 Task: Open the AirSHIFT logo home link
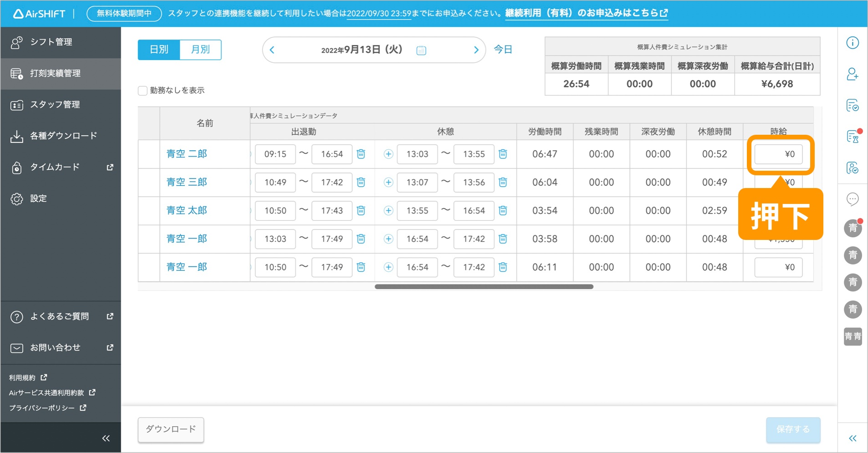tap(39, 14)
